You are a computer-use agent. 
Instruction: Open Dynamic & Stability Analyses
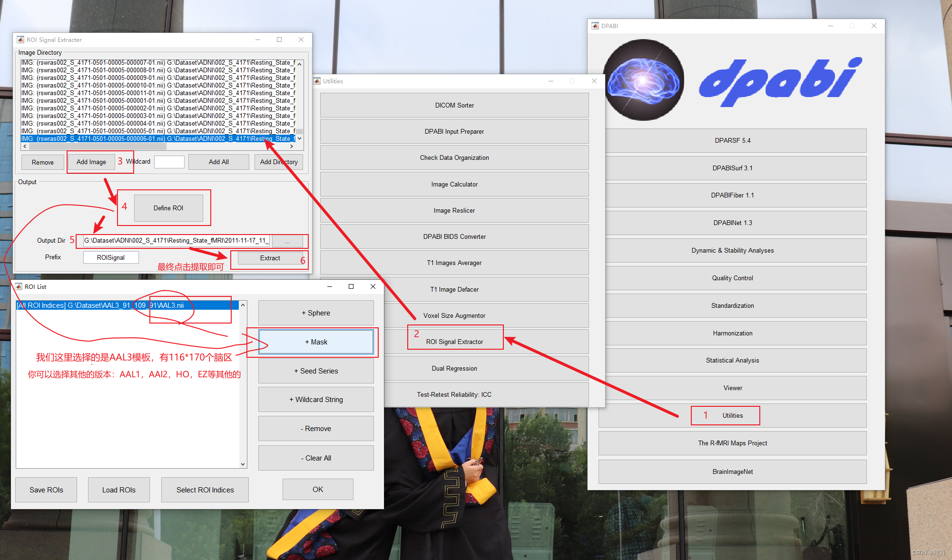point(732,250)
